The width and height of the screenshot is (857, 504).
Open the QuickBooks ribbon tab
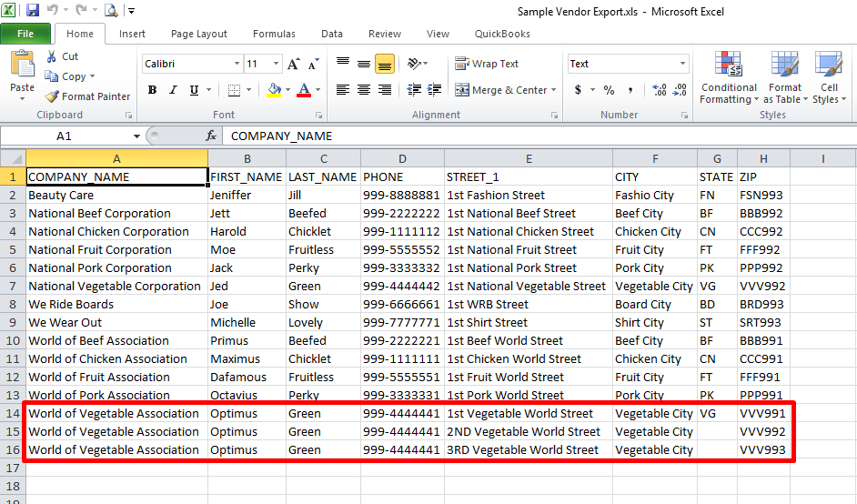tap(502, 34)
